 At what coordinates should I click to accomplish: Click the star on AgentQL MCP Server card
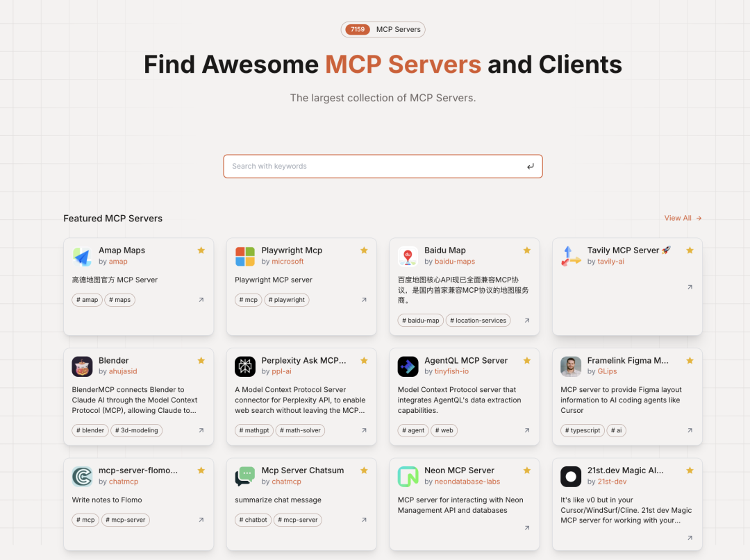(527, 361)
